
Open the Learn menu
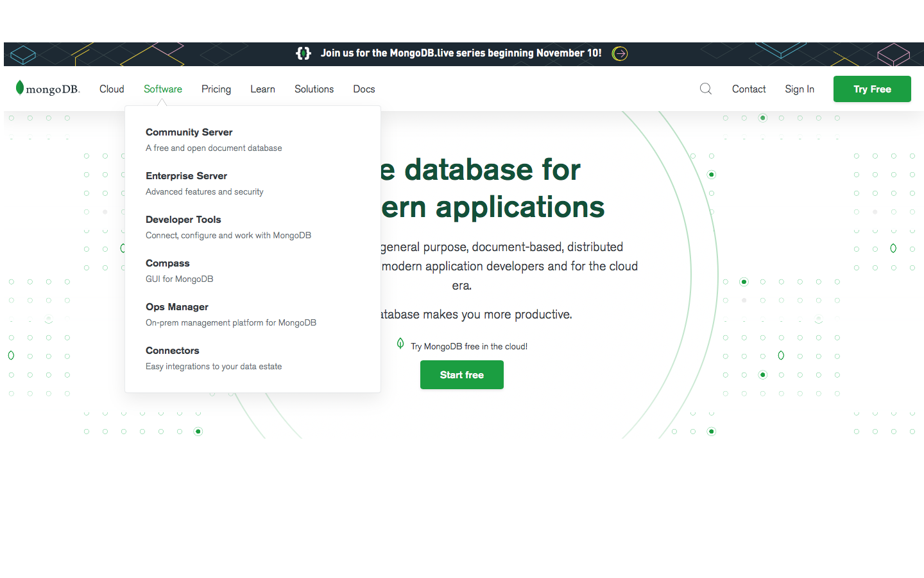point(262,89)
